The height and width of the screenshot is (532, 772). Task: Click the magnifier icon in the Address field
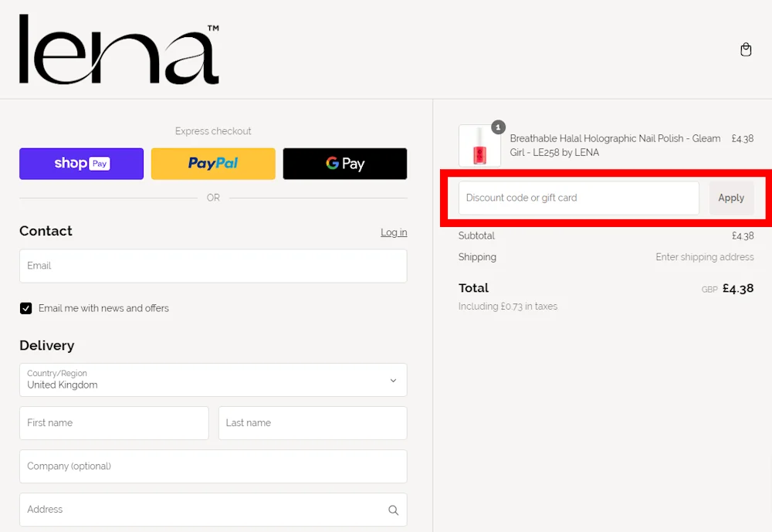(x=393, y=510)
